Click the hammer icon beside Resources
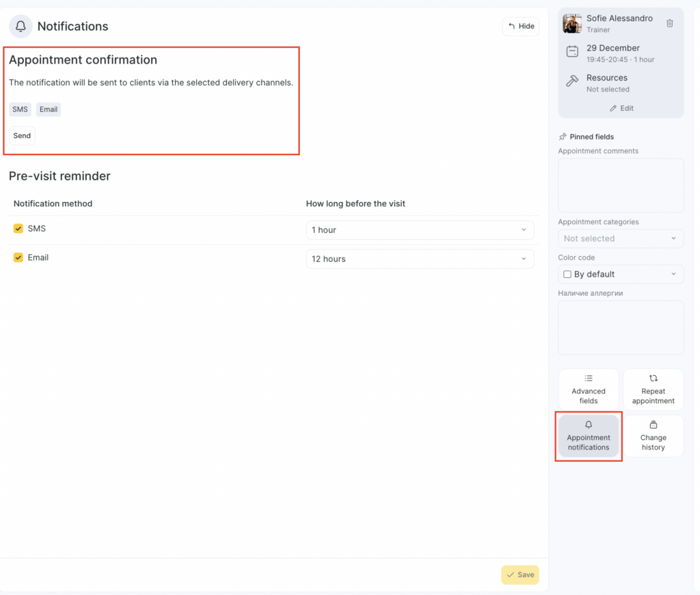This screenshot has width=700, height=595. pyautogui.click(x=572, y=81)
